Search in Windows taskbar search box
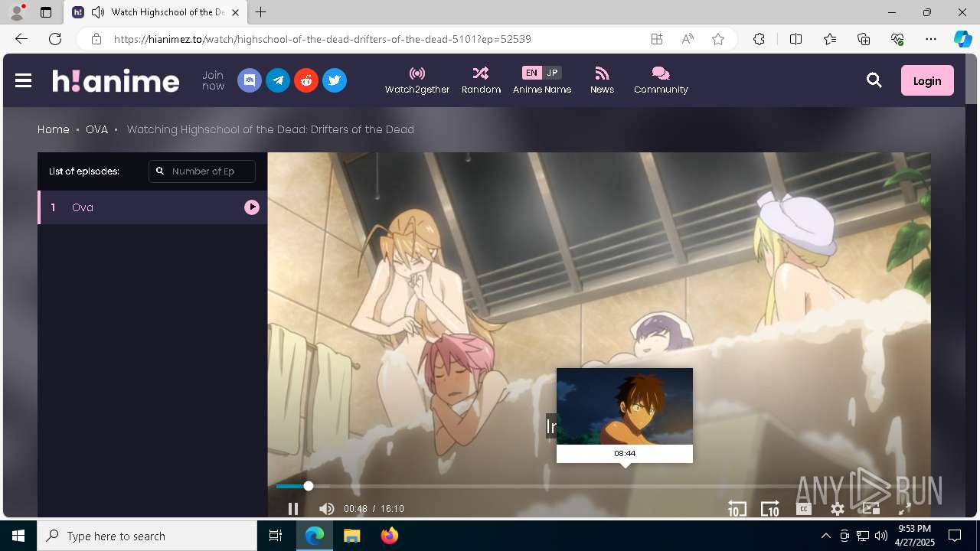Image resolution: width=980 pixels, height=551 pixels. 147,536
